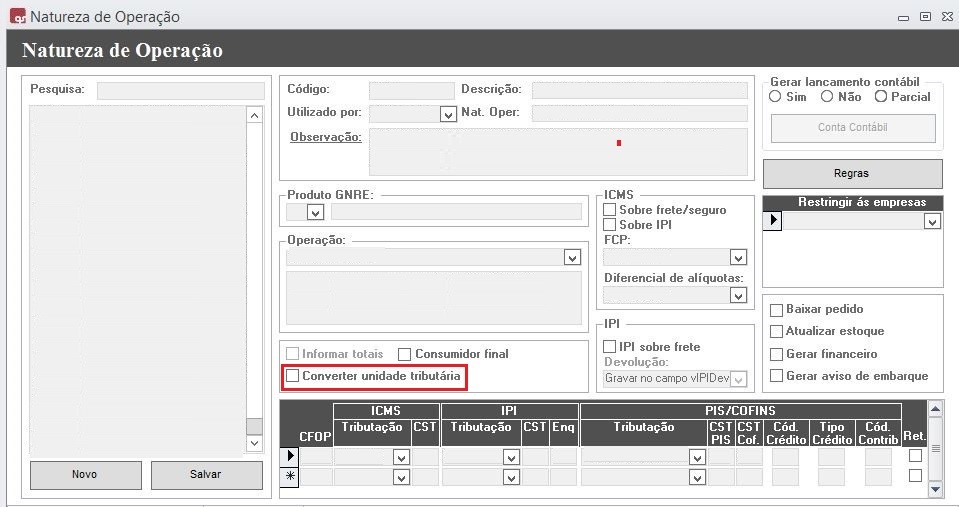Open the Utilizado por dropdown

(x=448, y=114)
